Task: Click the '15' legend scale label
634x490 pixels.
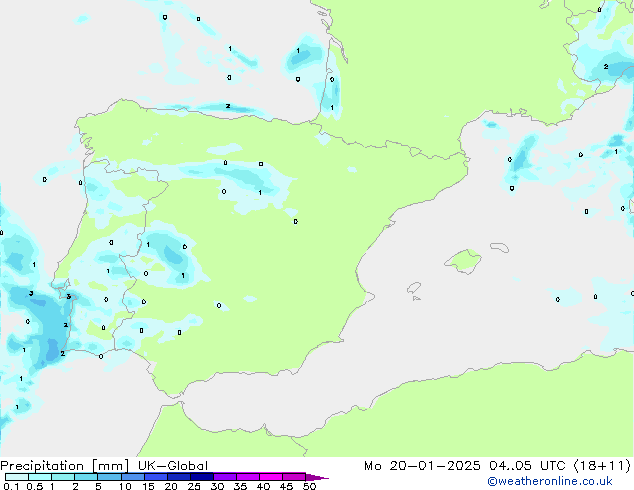Action: coord(148,486)
